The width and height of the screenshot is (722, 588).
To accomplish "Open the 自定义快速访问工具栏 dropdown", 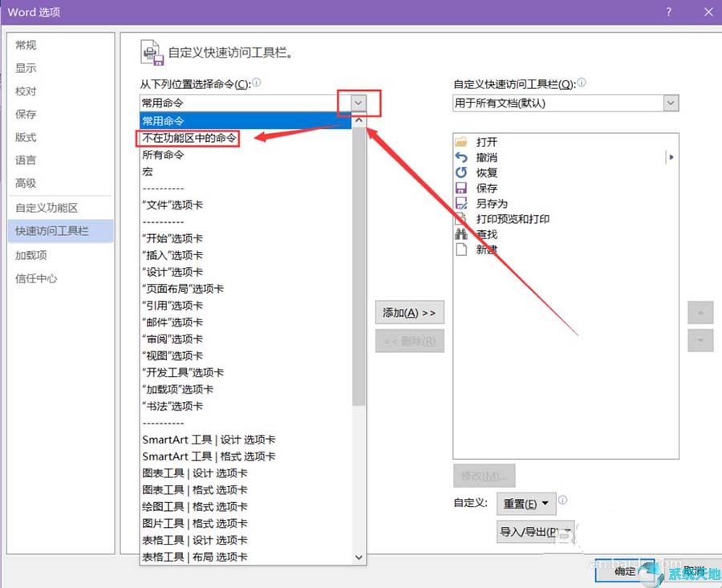I will pos(671,103).
